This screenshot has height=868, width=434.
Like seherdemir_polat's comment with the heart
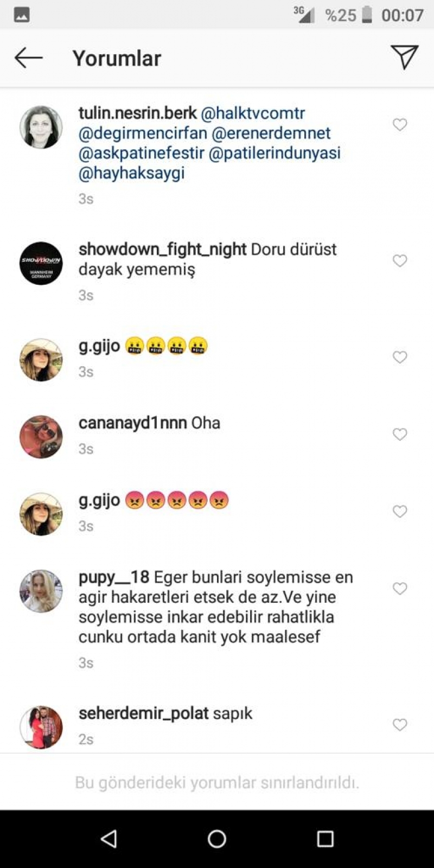400,725
